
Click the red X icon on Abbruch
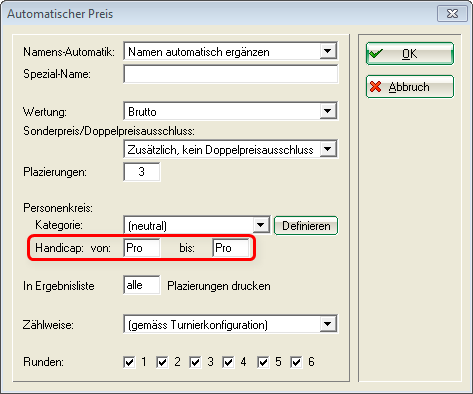tap(375, 87)
